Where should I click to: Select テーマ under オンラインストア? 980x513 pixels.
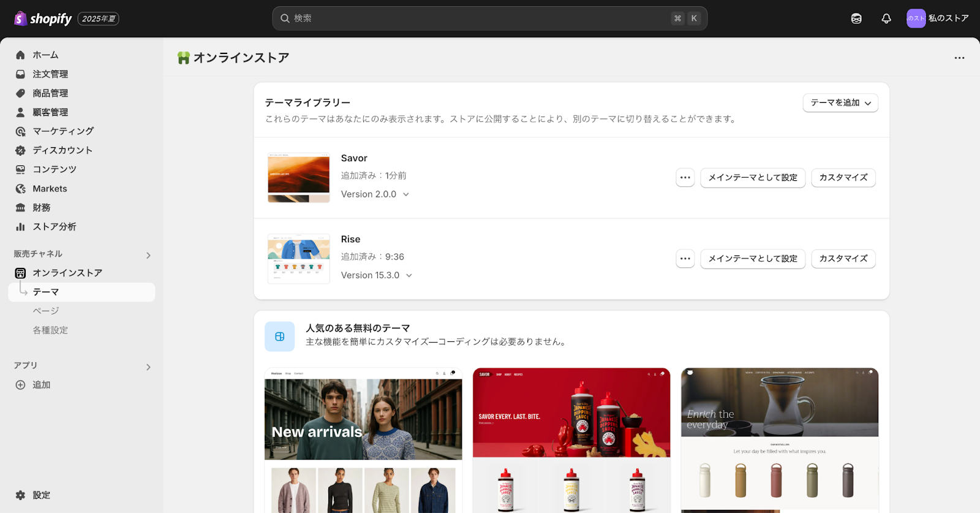[x=81, y=292]
